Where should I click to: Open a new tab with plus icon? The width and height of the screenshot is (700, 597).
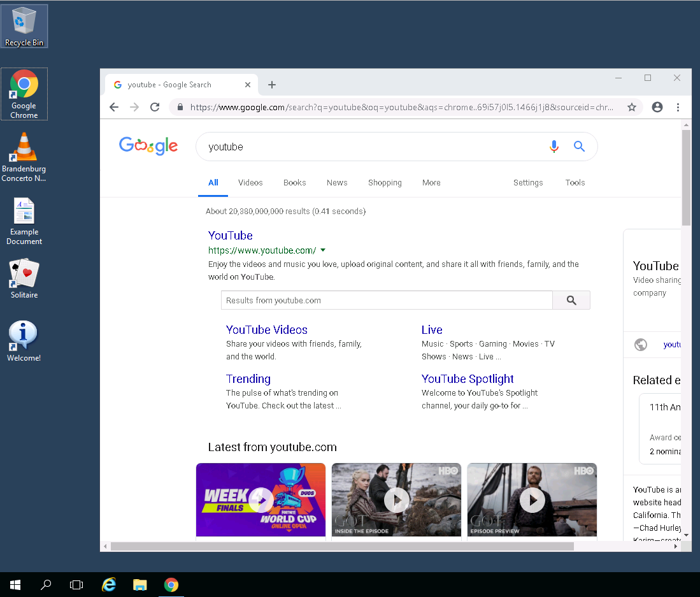coord(272,85)
